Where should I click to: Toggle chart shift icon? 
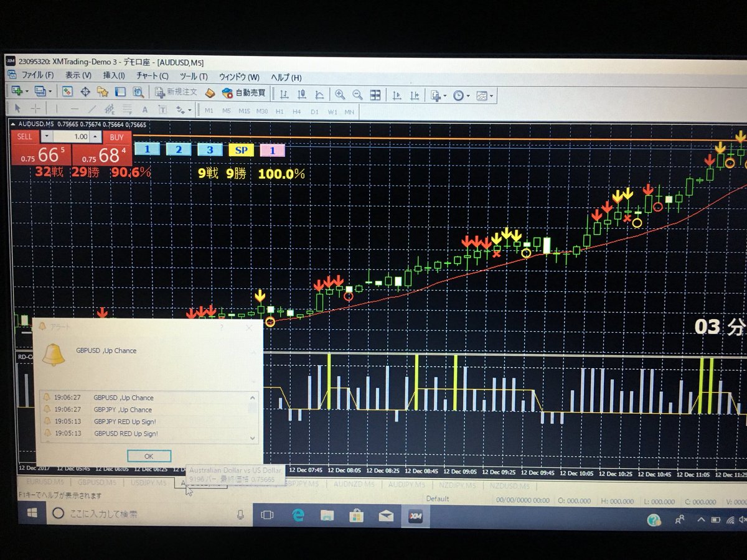(414, 95)
